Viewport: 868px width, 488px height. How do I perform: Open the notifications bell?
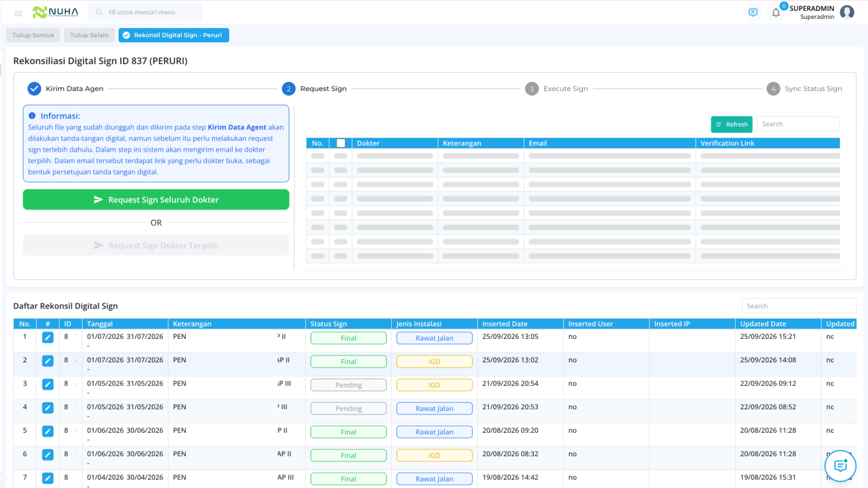click(x=776, y=12)
